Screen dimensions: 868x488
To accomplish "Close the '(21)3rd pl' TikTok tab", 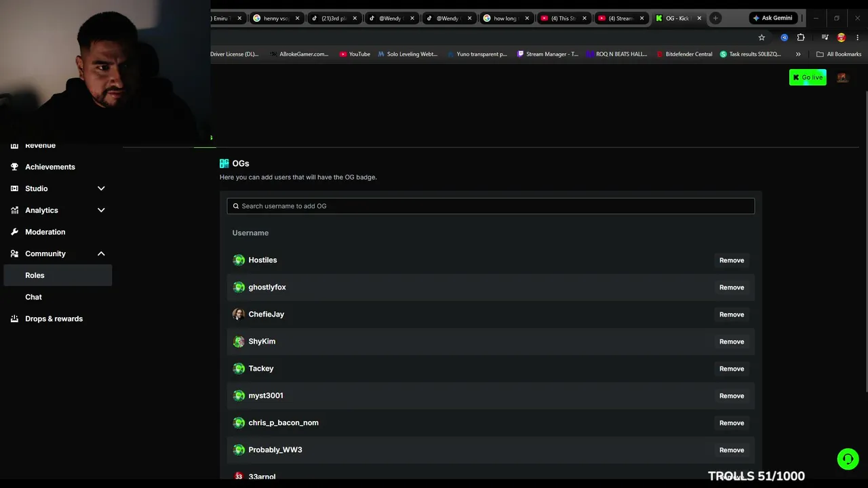I will pos(354,18).
